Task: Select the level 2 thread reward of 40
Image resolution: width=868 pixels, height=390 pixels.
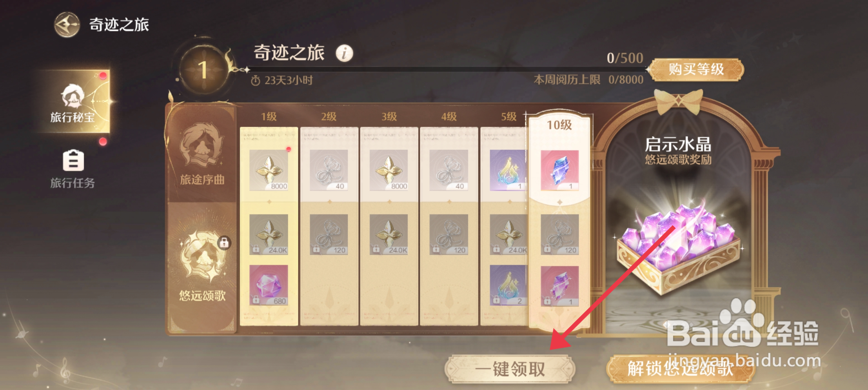Action: coord(329,170)
